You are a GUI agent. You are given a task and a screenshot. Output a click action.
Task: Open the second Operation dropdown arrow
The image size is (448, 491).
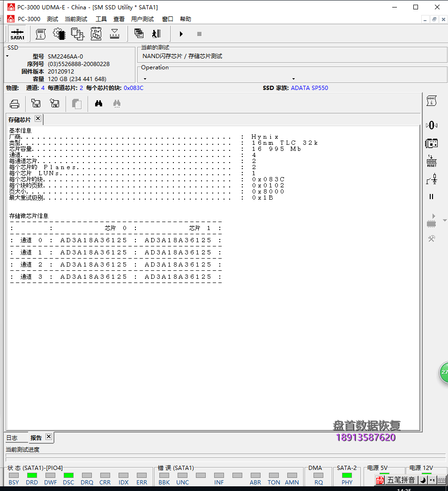pos(293,79)
